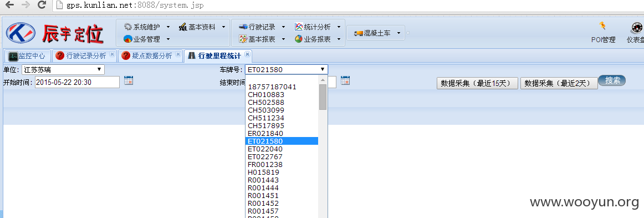
Task: Select plate CH503099 from list
Action: [282, 110]
